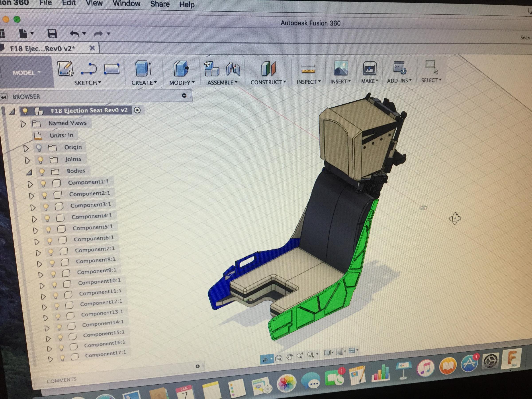Toggle the Origin folder light bulb
Image resolution: width=532 pixels, height=399 pixels.
coord(39,148)
